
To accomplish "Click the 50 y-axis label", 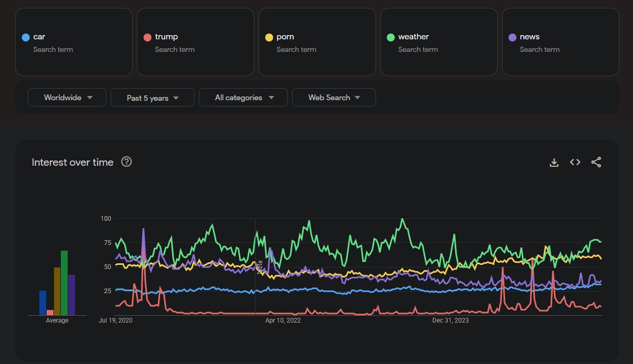I will click(x=107, y=266).
